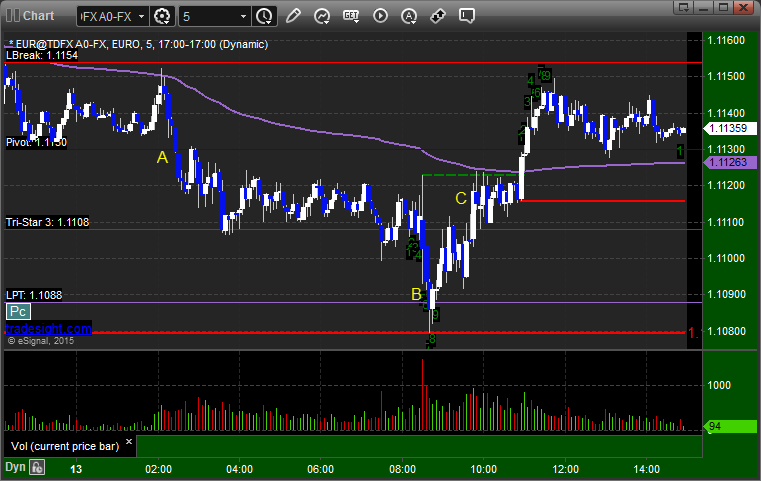Click the LBreak: 1.1154 level label
Screen dimensions: 761x481
(42, 55)
